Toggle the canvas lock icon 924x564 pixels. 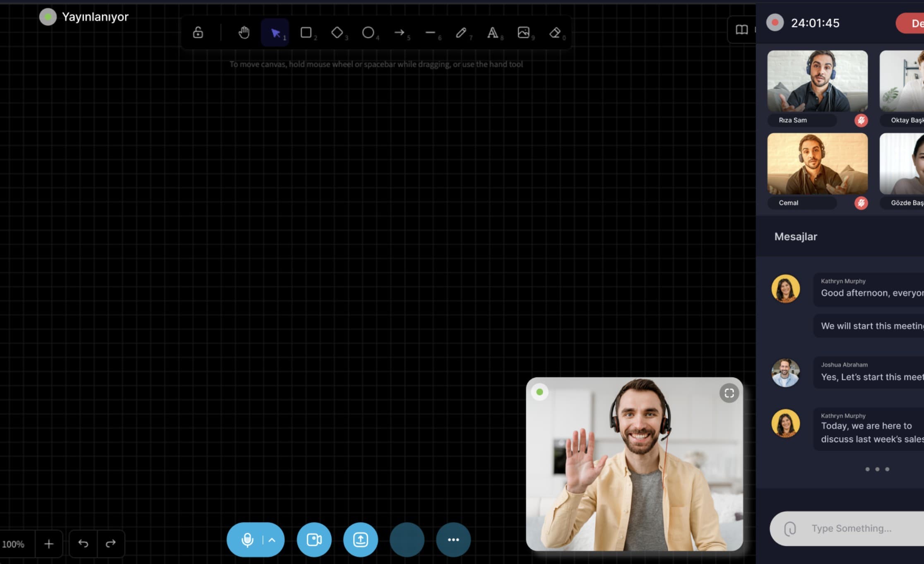(x=198, y=32)
